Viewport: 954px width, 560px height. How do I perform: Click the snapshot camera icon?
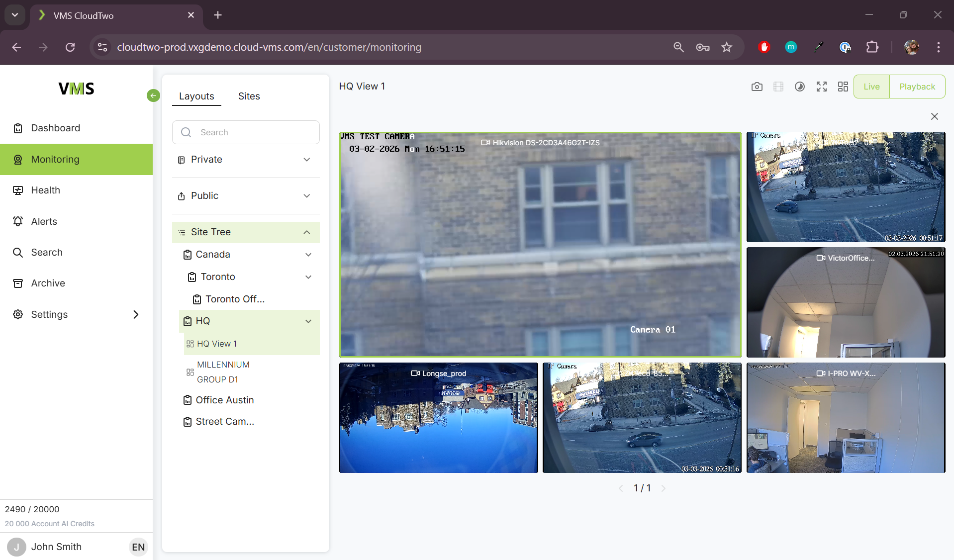[757, 87]
